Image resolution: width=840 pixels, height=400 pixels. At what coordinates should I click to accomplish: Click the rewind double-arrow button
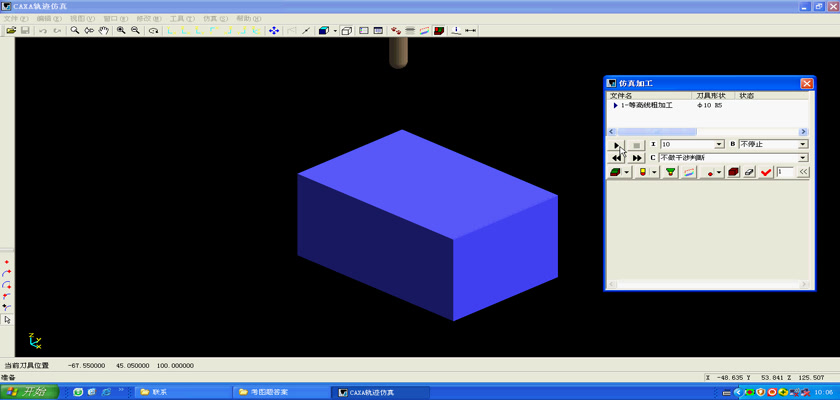pos(617,158)
